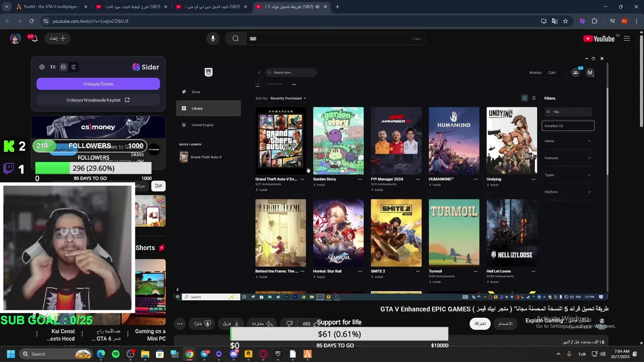Open a new browser tab
Viewport: 644px width, 362px height.
click(x=337, y=7)
